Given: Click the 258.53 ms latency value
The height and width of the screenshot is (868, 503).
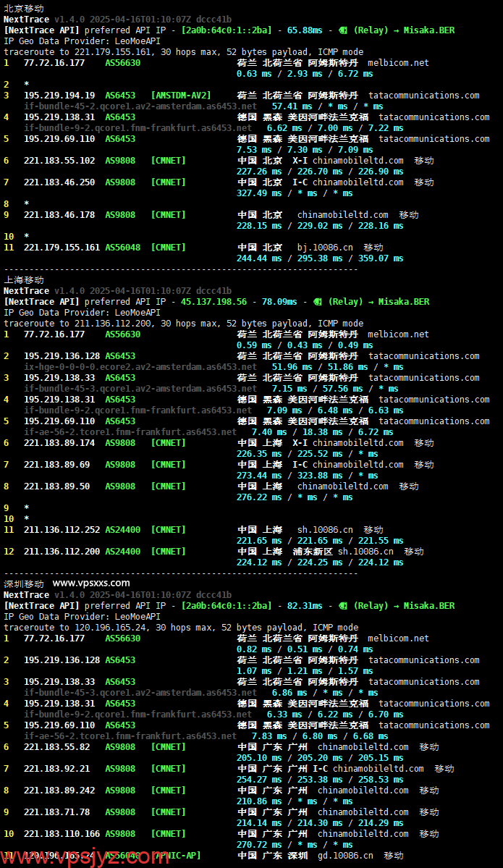Looking at the screenshot, I should coord(381,780).
